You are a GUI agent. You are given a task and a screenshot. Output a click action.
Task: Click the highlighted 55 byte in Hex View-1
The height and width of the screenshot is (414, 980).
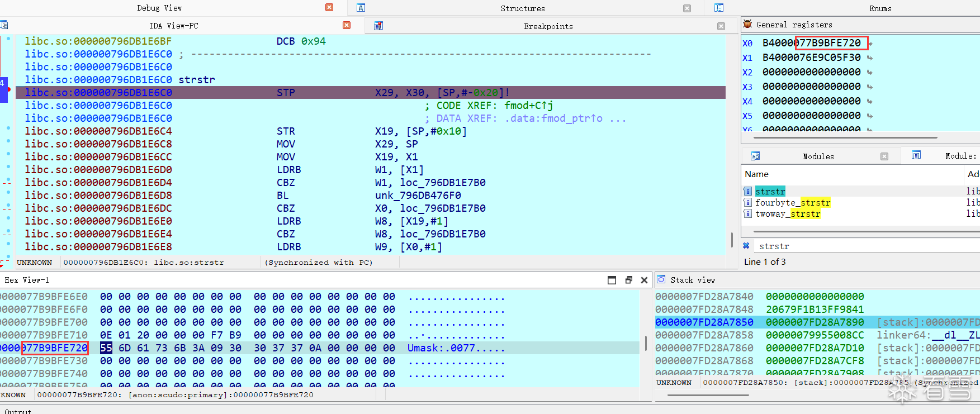(106, 348)
